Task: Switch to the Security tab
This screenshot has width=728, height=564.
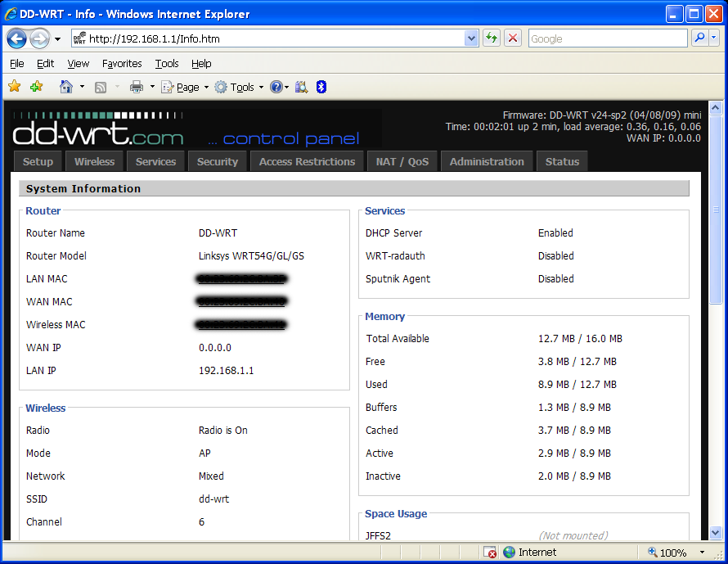Action: (218, 162)
